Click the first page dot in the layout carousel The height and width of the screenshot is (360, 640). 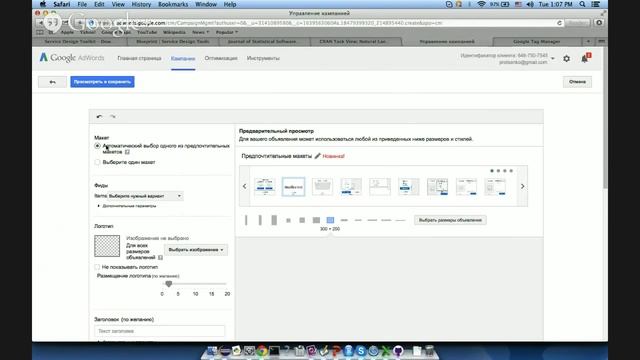coord(492,171)
